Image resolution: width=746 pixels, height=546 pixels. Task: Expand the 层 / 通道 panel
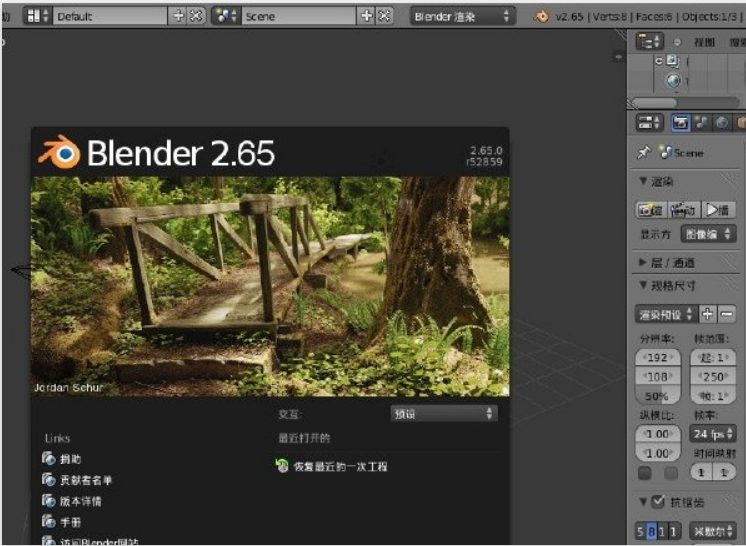(643, 262)
